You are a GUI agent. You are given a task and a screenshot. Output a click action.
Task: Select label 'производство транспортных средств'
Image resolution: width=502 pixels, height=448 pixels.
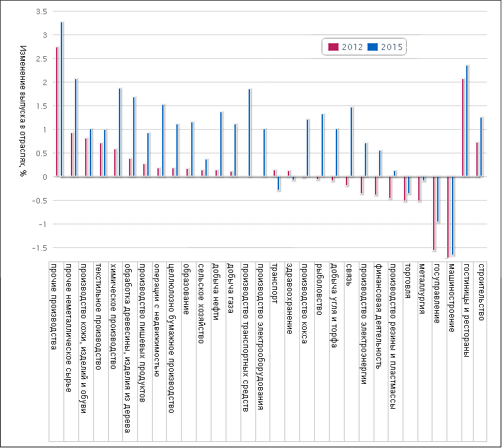coord(245,338)
